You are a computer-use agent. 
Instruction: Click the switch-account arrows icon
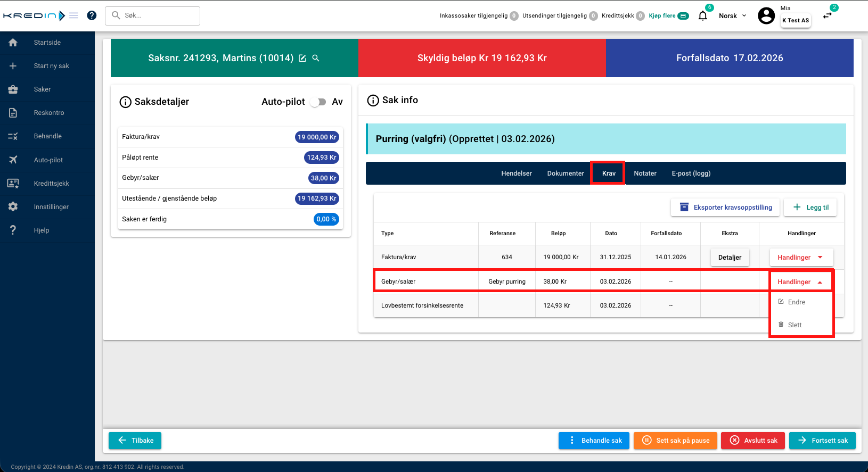(x=827, y=15)
